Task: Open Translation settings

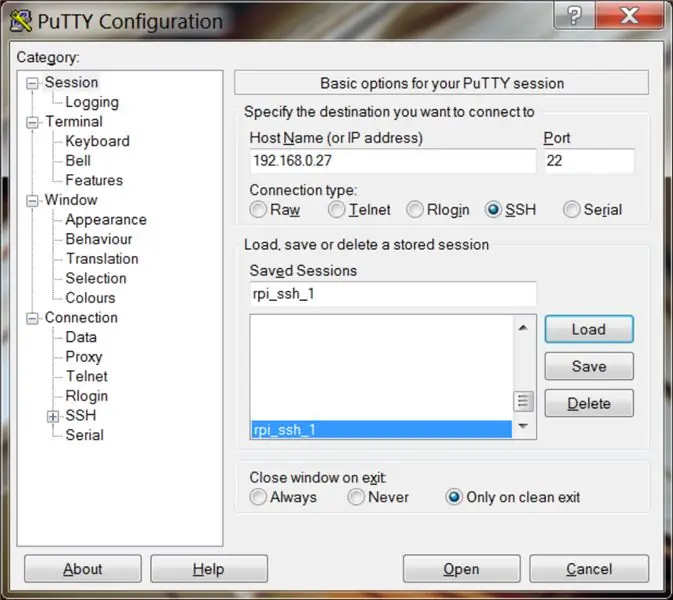Action: click(102, 259)
